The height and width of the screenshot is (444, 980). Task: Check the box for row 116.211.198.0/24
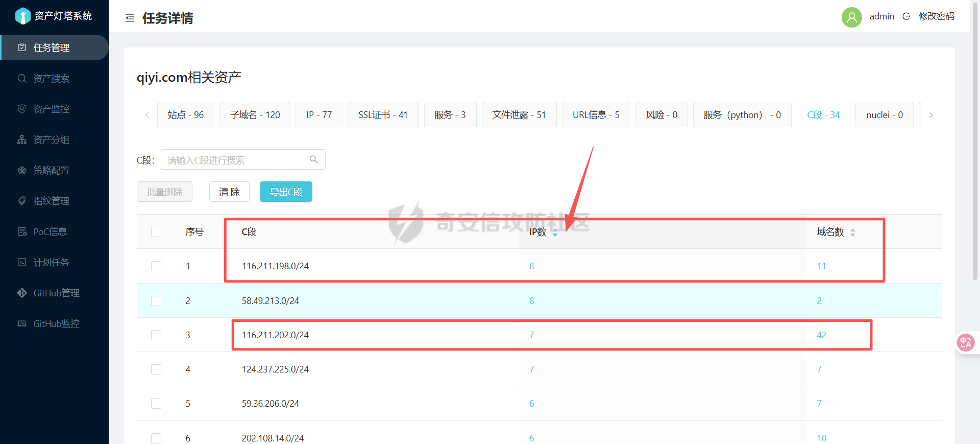[156, 266]
